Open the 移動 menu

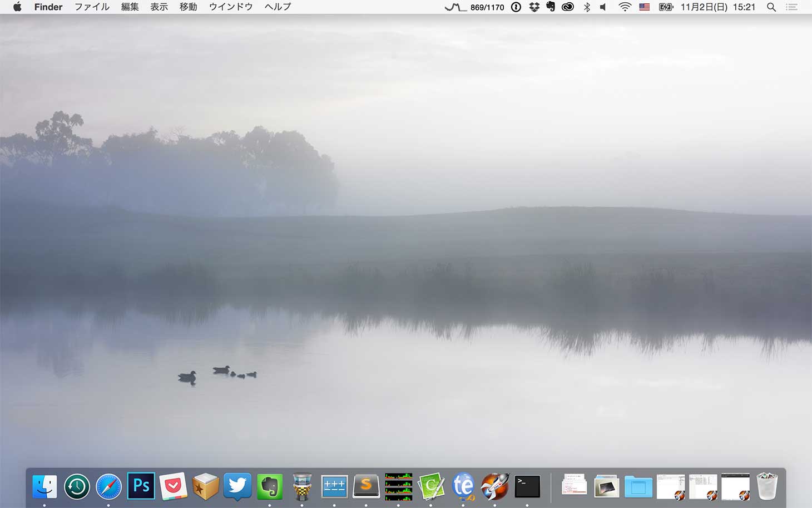(x=188, y=7)
